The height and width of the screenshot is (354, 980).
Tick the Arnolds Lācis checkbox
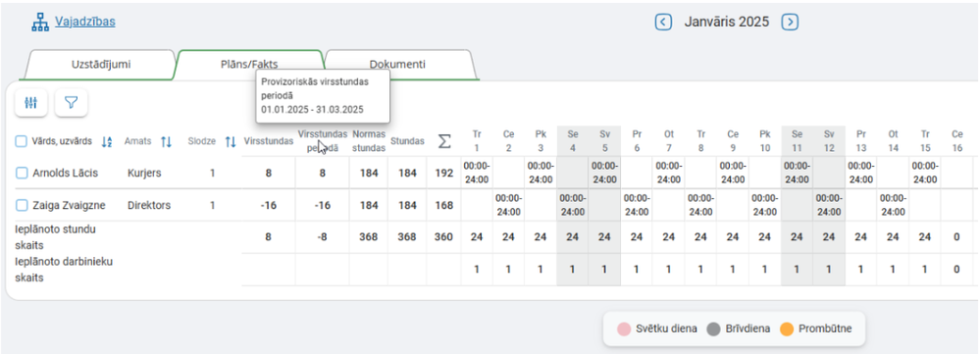pos(22,173)
